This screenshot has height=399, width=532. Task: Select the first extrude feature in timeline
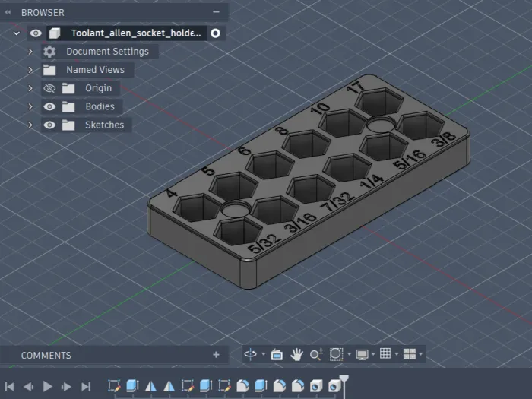pos(133,386)
